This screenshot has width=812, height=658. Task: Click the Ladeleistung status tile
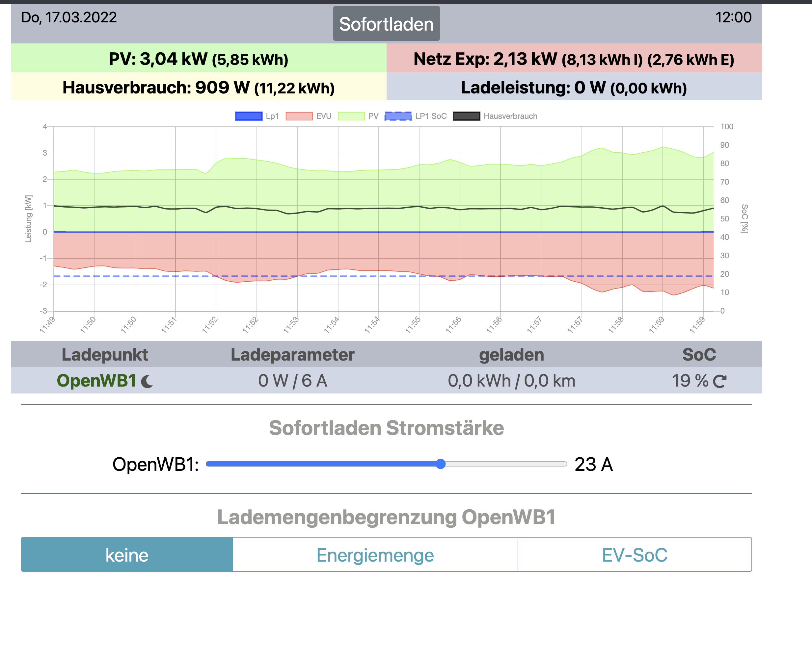574,87
